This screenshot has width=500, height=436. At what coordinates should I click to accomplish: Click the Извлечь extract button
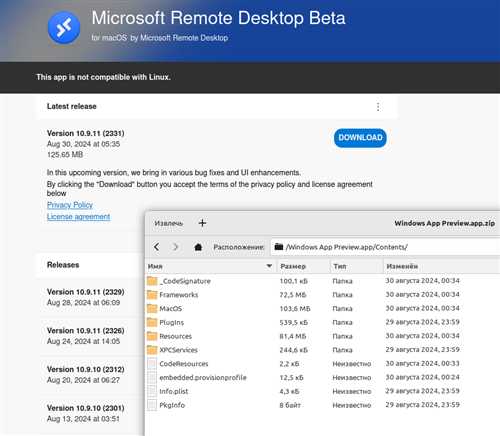point(169,223)
